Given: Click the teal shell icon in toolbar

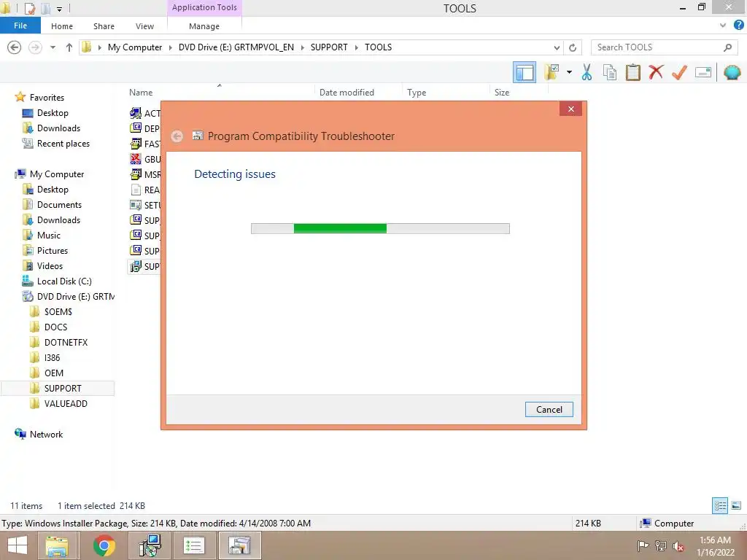Looking at the screenshot, I should [x=732, y=72].
